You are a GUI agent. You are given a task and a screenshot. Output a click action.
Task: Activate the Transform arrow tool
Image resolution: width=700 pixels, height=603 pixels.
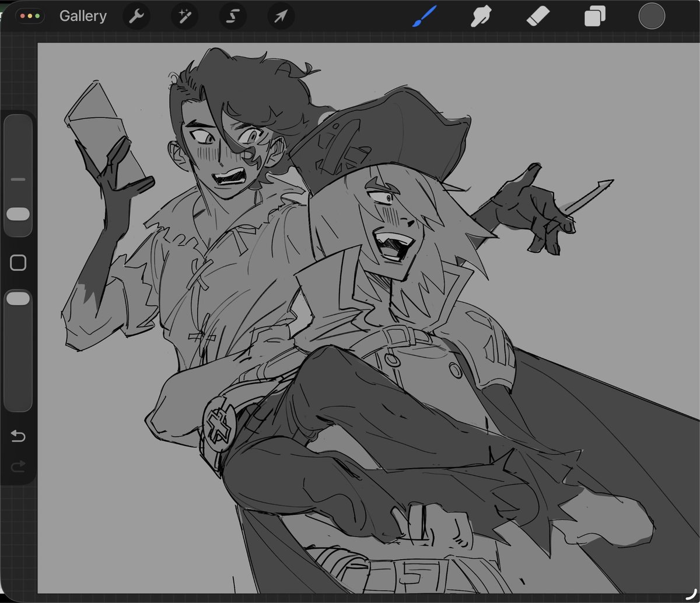click(281, 16)
